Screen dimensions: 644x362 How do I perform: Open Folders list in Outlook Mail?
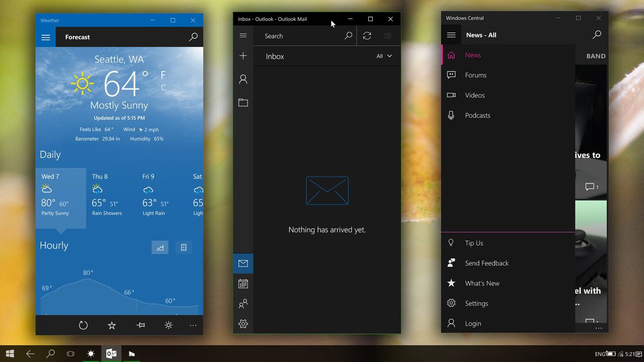click(243, 103)
